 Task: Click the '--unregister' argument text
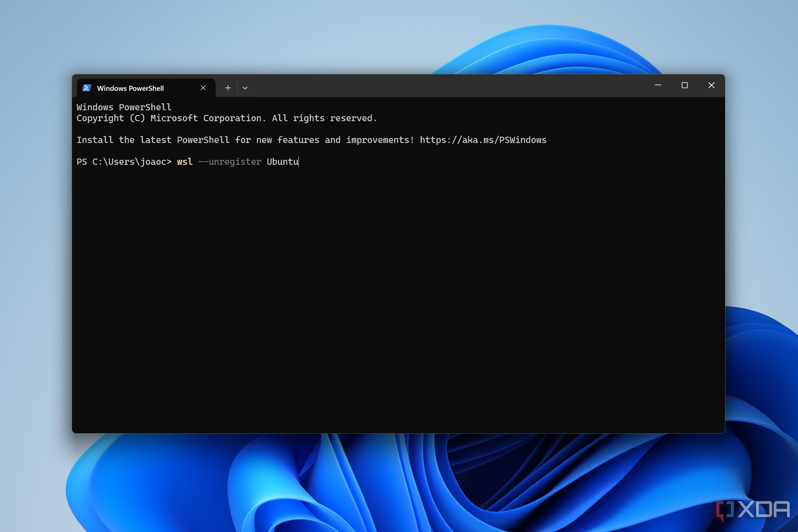[229, 161]
